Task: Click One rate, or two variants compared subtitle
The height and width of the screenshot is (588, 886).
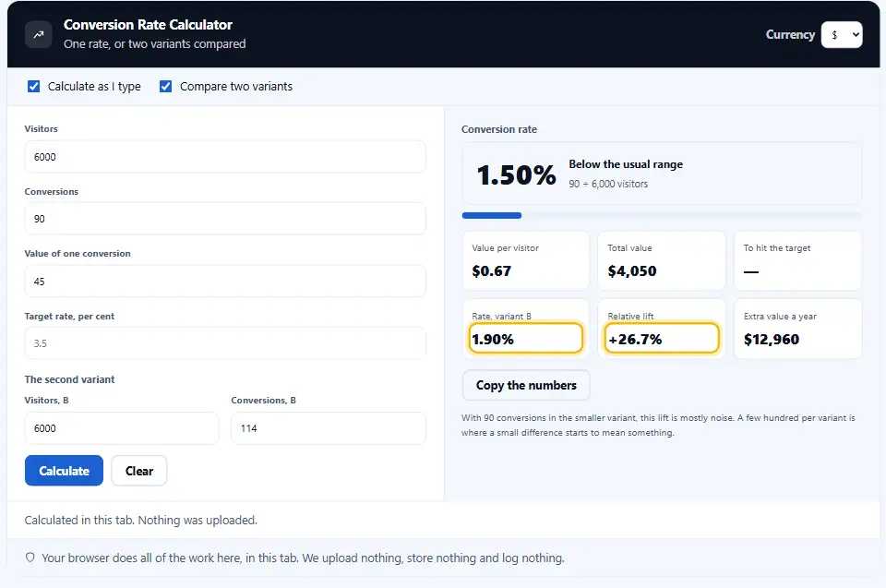Action: coord(155,44)
